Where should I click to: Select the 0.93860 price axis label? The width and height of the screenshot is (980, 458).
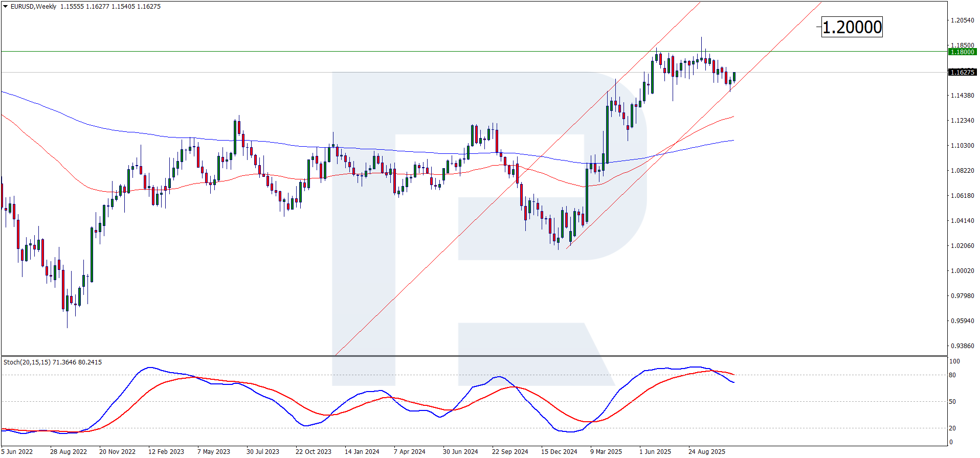tap(962, 346)
